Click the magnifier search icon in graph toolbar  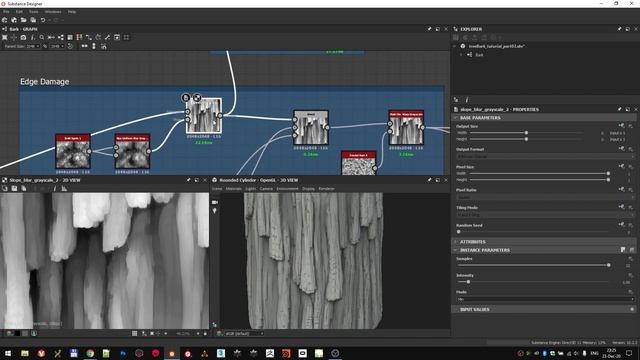[x=42, y=37]
